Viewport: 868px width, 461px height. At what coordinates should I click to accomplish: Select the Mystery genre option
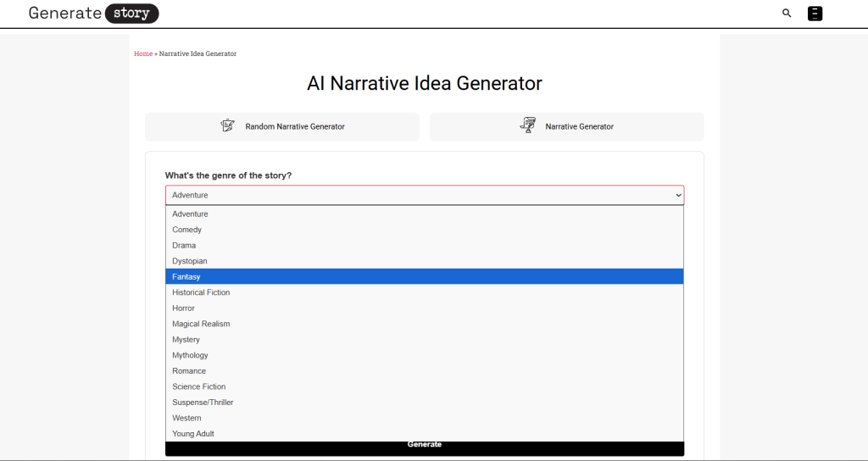tap(186, 340)
